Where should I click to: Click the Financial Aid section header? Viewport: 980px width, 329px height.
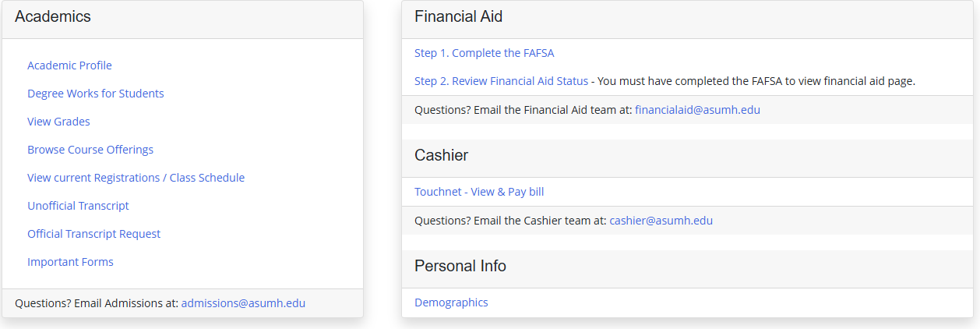click(458, 17)
